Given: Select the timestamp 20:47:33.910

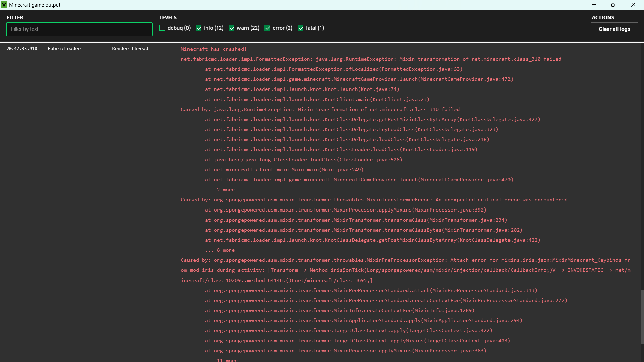Looking at the screenshot, I should [22, 49].
